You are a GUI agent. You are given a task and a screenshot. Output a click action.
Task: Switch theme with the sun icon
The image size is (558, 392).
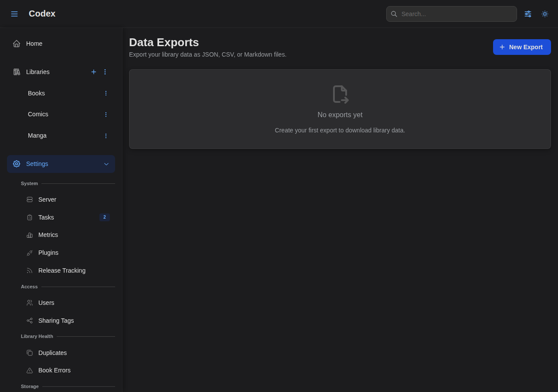pos(545,14)
